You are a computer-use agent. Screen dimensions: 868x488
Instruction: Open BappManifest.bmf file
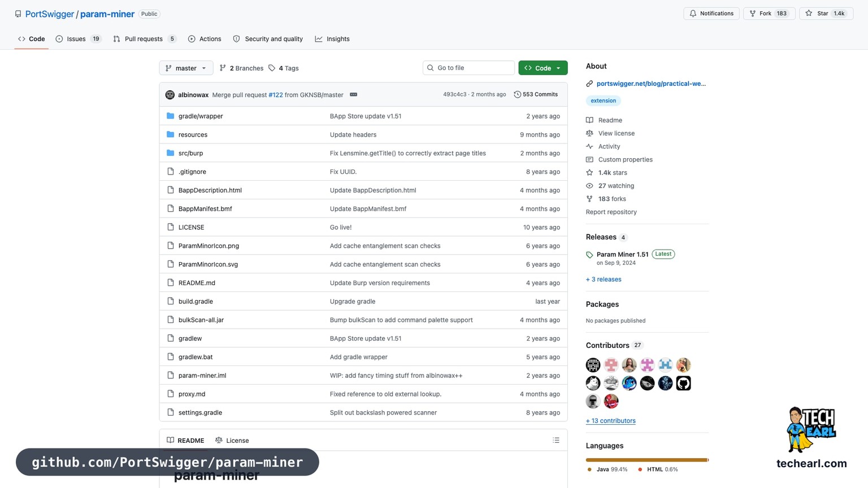[205, 209]
